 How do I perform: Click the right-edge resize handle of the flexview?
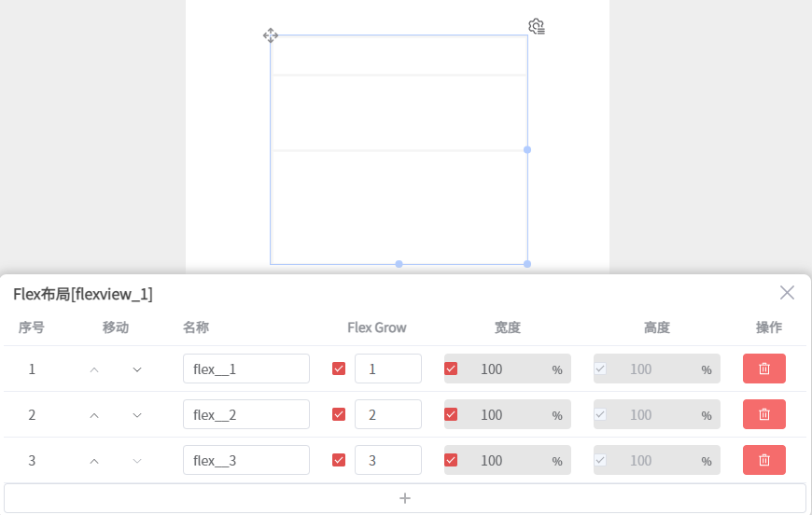[x=527, y=149]
